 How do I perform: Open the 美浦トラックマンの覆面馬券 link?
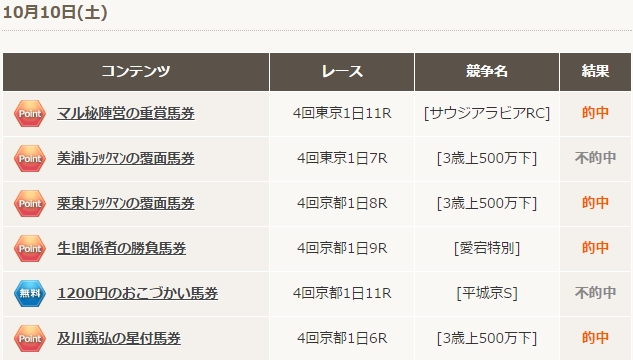[126, 159]
